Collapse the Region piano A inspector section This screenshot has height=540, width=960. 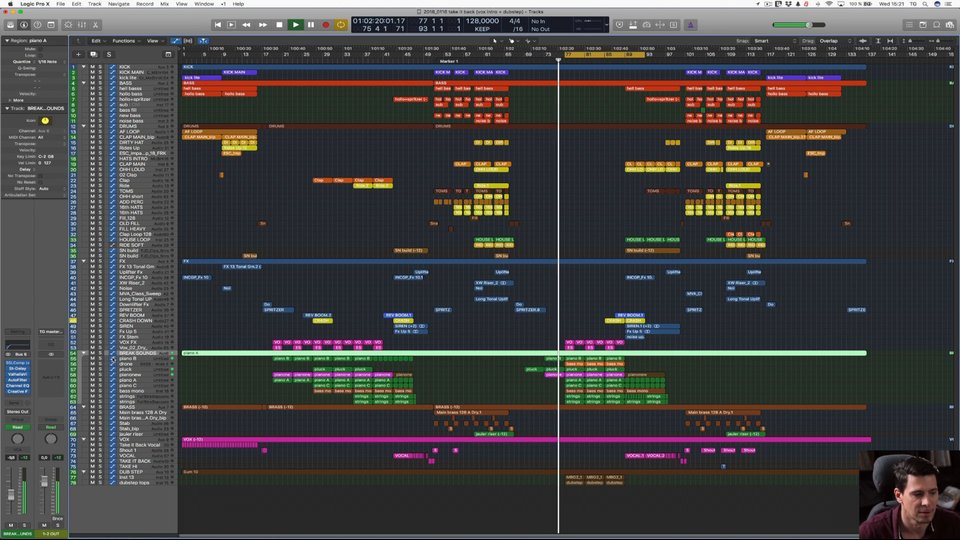click(7, 41)
